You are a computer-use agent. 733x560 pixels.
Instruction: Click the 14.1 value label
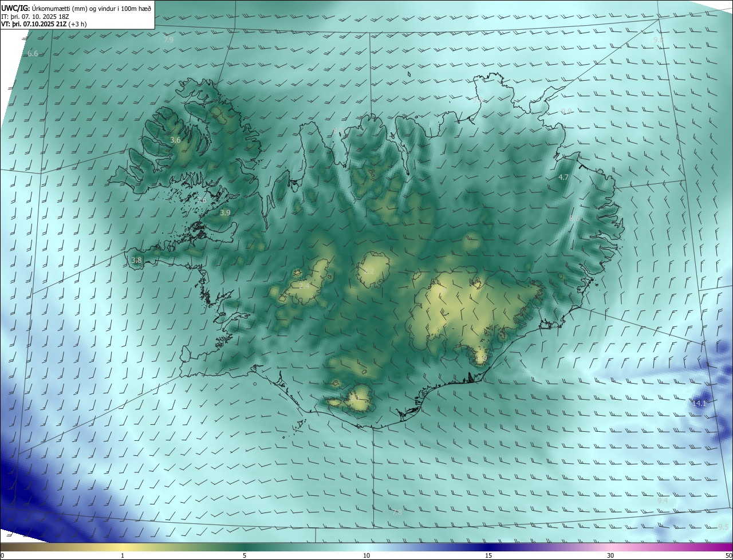click(x=699, y=404)
